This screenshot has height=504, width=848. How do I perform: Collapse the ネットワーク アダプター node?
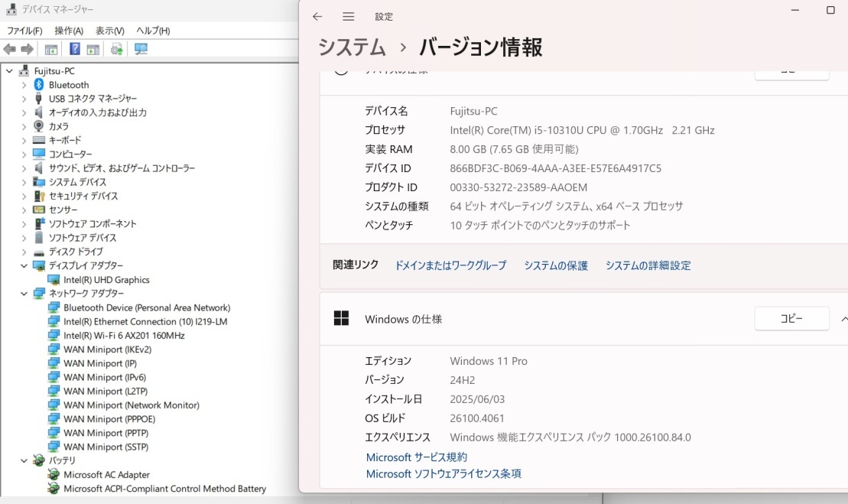tap(24, 294)
